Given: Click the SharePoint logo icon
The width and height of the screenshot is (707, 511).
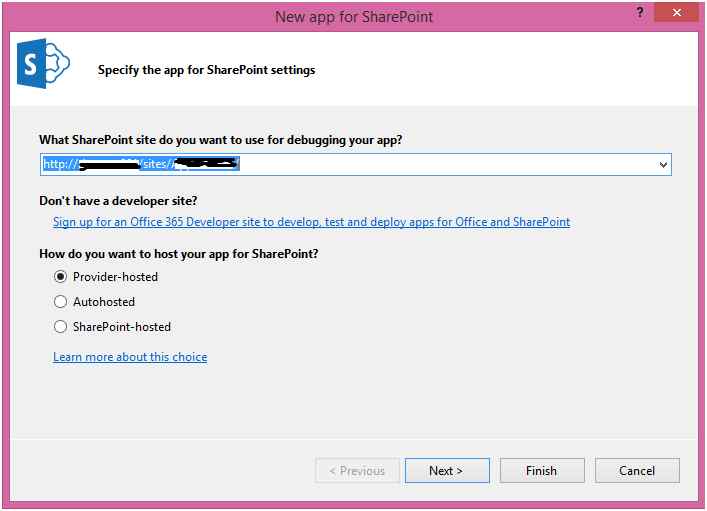Looking at the screenshot, I should click(43, 63).
